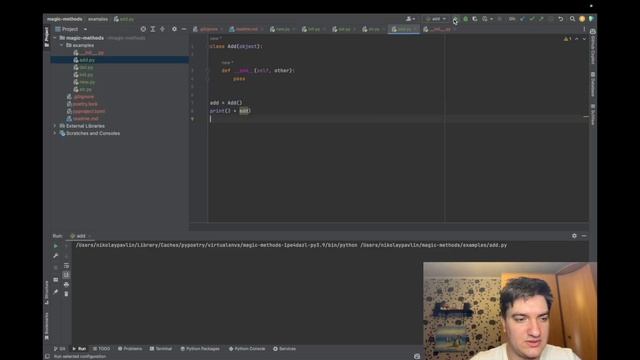Open the user account dropdown in the toolbar

411,19
